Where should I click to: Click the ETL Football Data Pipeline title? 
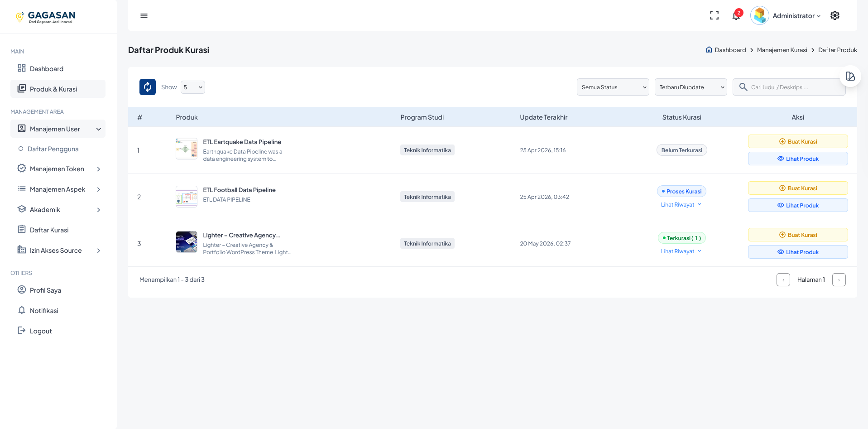click(239, 190)
